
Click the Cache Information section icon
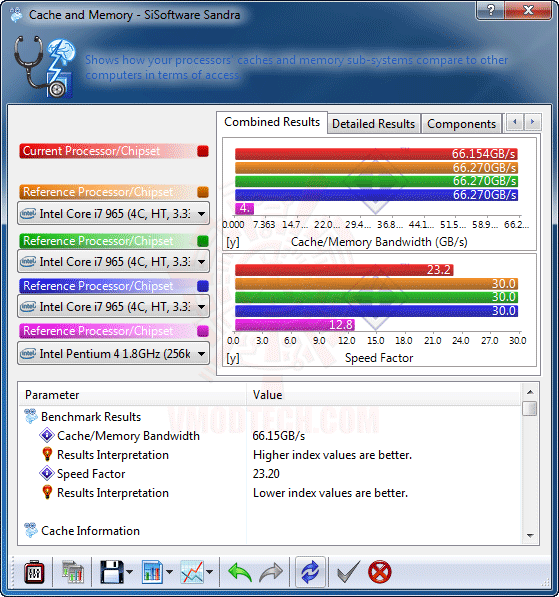31,530
